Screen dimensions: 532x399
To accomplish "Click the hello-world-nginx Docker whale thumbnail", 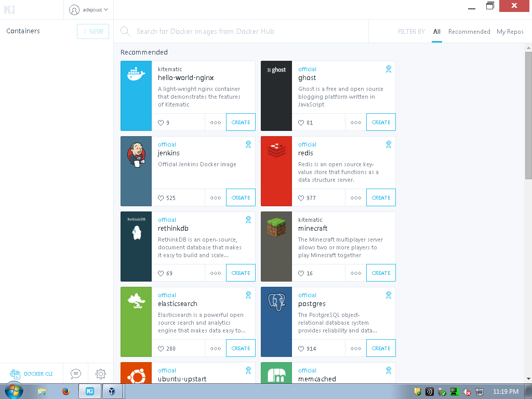I will coord(136,96).
